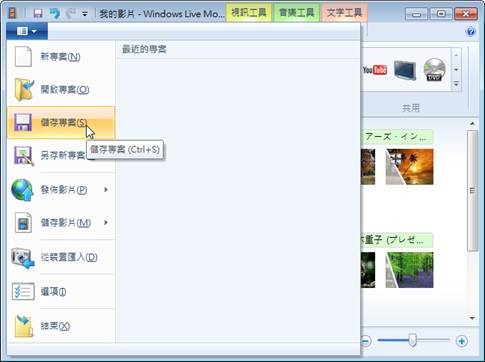Viewport: 485px width, 362px height.
Task: Click the Save Movie (儲存影片) file icon
Action: click(x=23, y=223)
